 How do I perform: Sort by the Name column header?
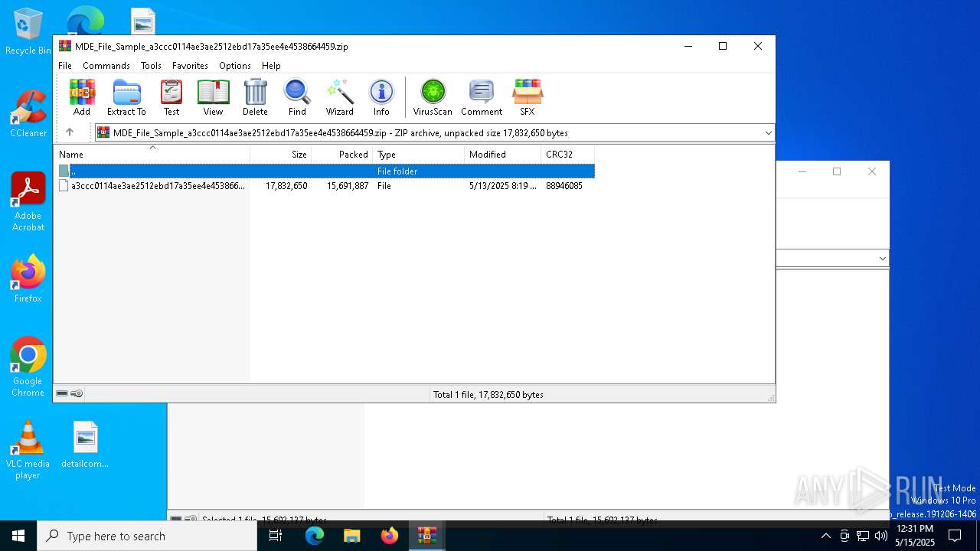click(x=152, y=154)
